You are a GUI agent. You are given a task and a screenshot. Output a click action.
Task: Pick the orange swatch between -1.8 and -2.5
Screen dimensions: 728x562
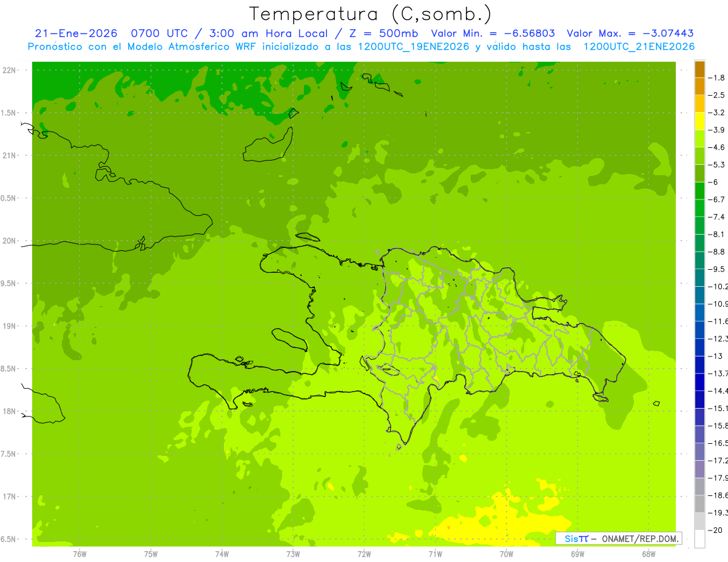pos(699,86)
